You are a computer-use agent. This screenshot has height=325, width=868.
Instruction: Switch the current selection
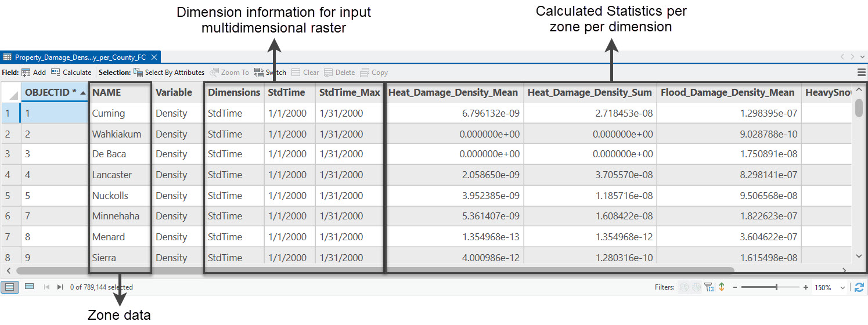(270, 73)
